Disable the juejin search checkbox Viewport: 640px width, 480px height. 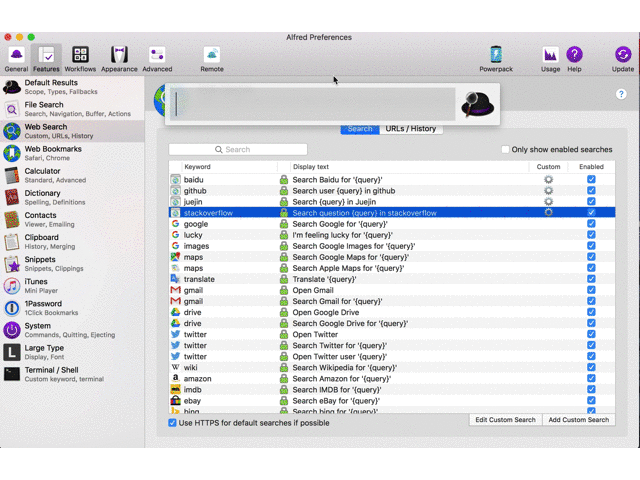coord(591,201)
